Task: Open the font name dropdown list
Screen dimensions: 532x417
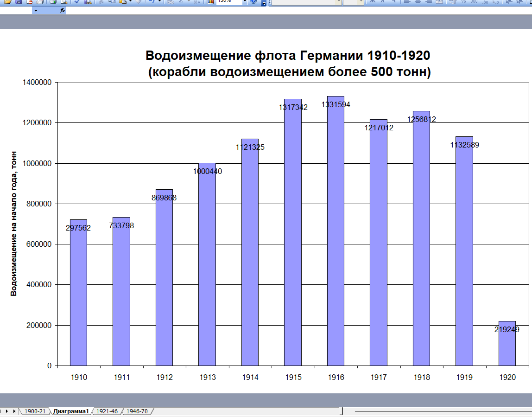Action: coord(339,2)
